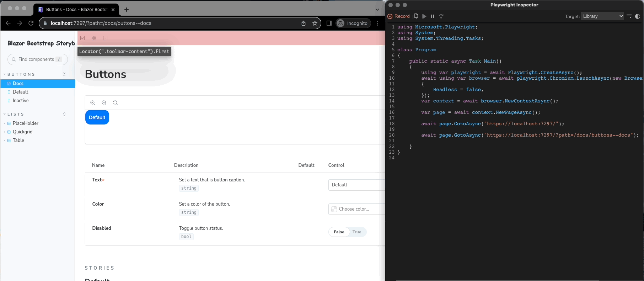Close the Buttons - Docs browser tab

[113, 10]
